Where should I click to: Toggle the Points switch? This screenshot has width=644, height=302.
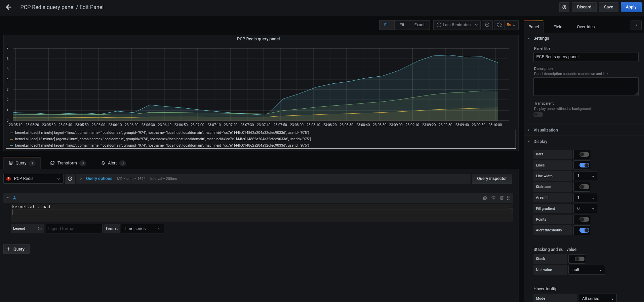coord(584,219)
